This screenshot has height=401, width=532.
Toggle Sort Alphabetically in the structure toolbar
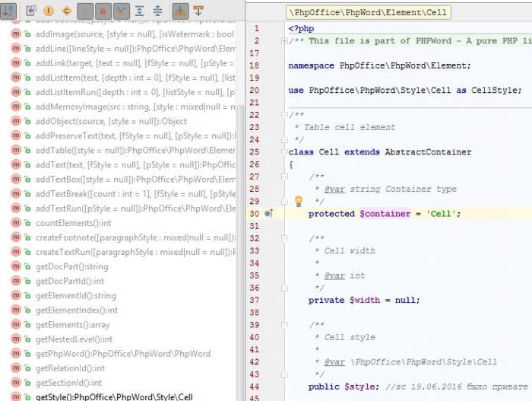pos(8,11)
